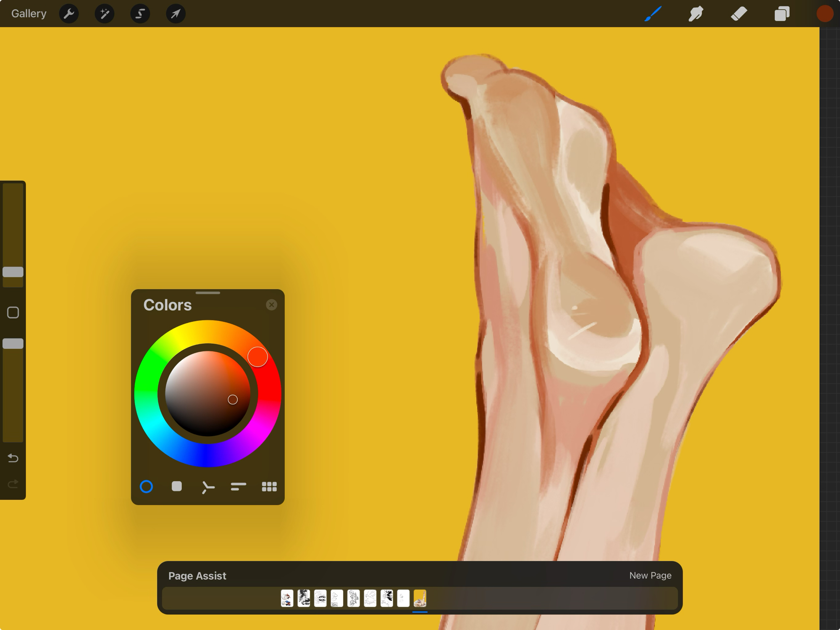Select the Transform arrow tool

tap(176, 14)
